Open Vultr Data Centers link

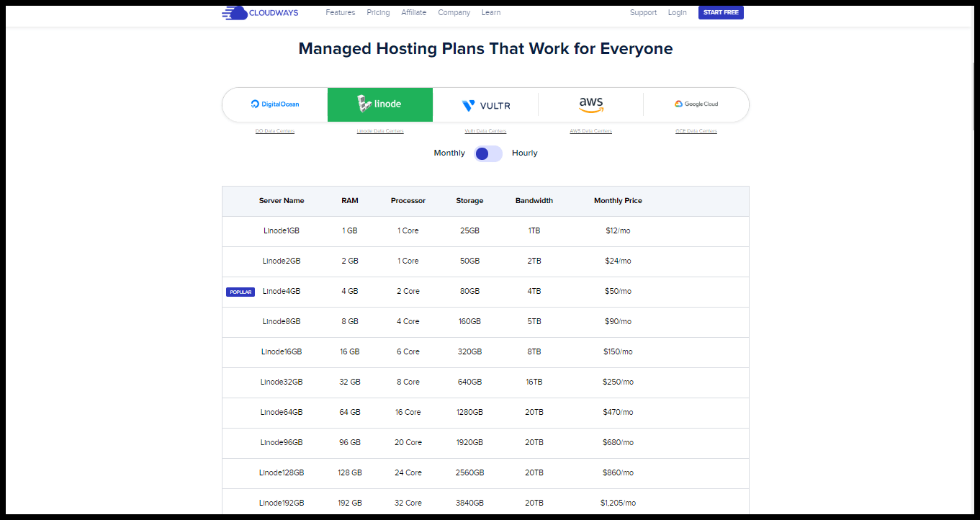(485, 131)
